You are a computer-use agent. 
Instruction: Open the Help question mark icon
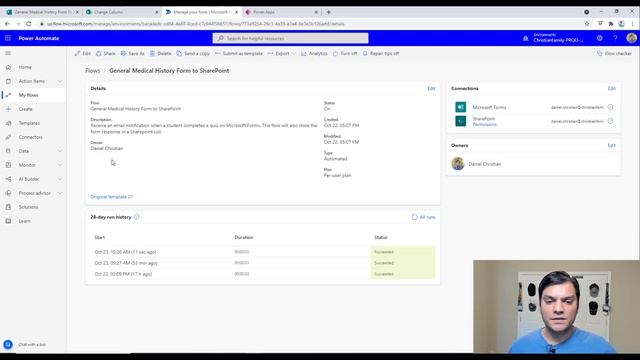point(615,38)
